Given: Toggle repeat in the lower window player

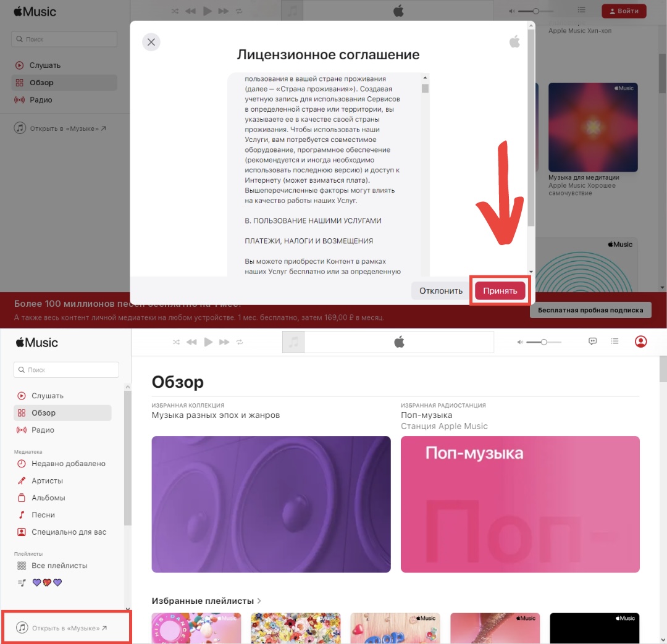Looking at the screenshot, I should [240, 342].
